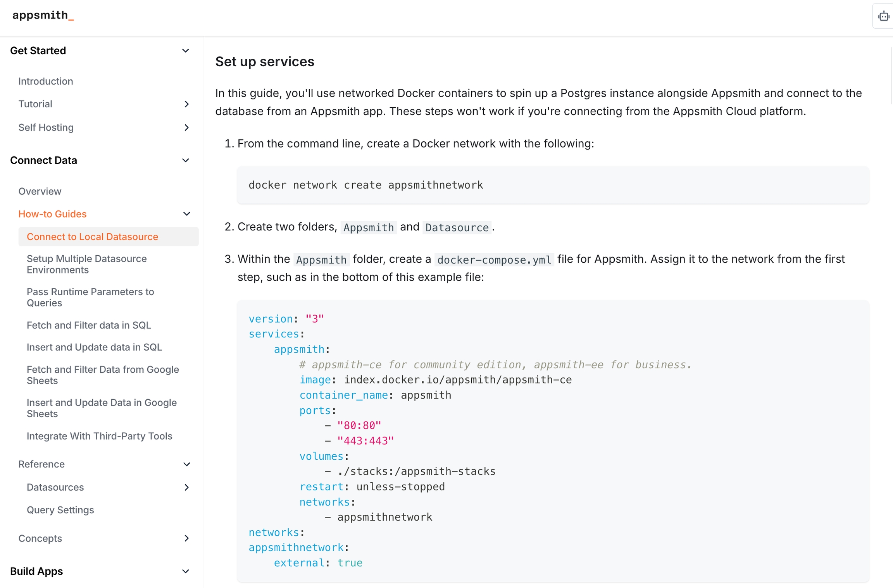Expand the Self Hosting submenu arrow
Viewport: 893px width, 588px height.
(x=186, y=128)
